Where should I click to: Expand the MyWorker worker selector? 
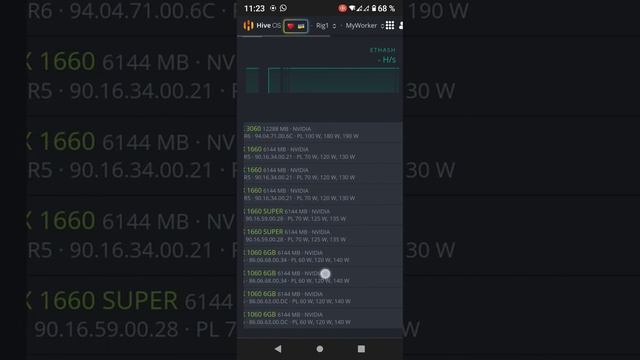tap(364, 26)
